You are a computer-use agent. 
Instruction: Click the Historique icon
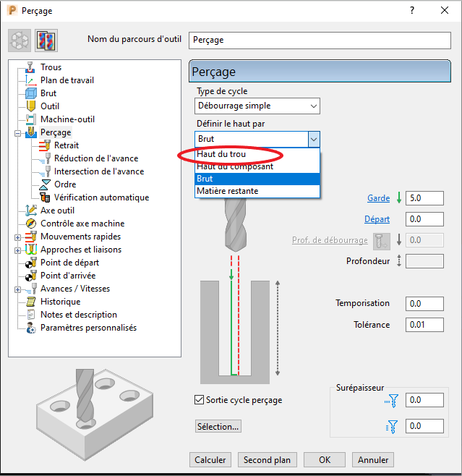click(x=30, y=302)
